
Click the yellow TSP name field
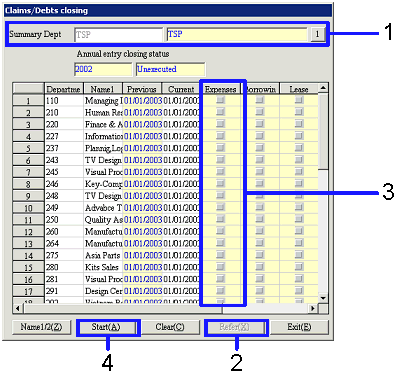pyautogui.click(x=237, y=34)
